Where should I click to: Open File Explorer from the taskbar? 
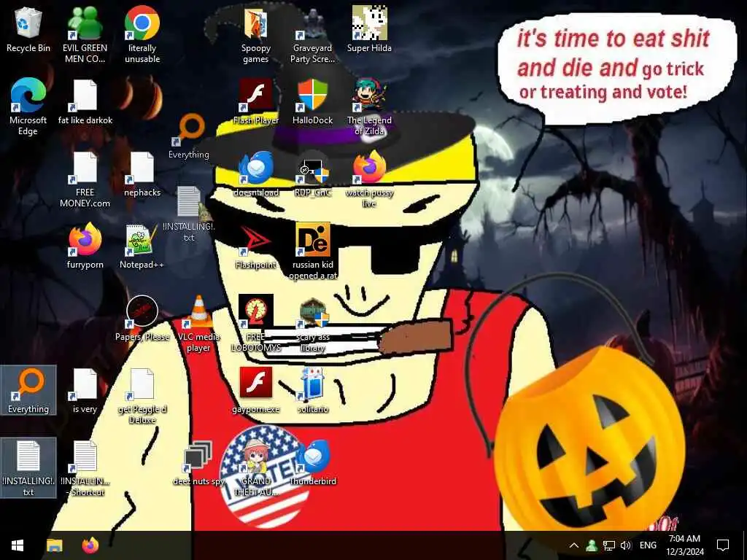pos(54,545)
